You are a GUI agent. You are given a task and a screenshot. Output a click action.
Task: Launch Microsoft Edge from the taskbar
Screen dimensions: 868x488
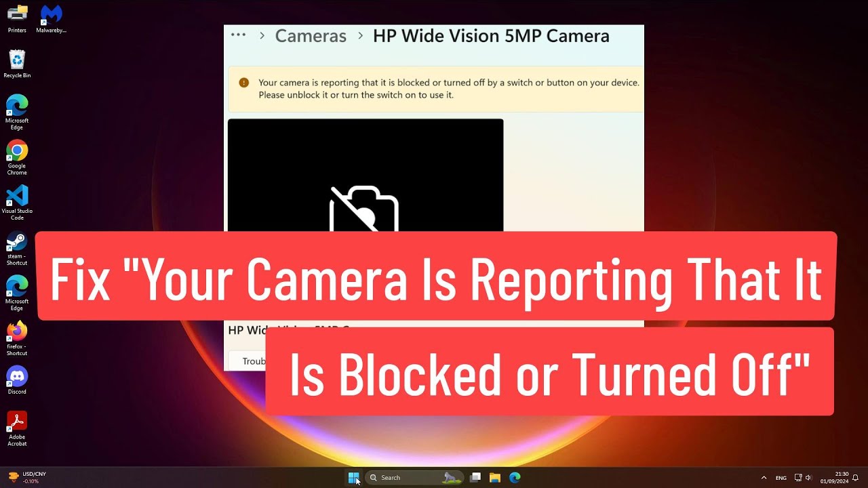pyautogui.click(x=515, y=478)
